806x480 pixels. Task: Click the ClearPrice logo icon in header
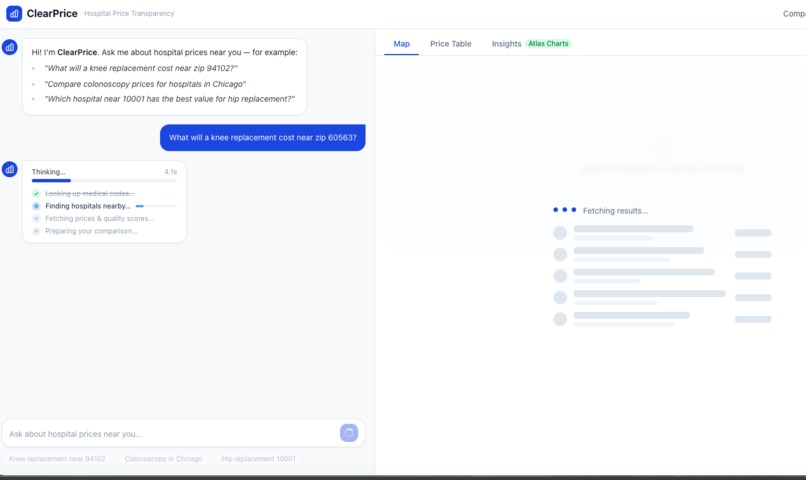tap(14, 13)
